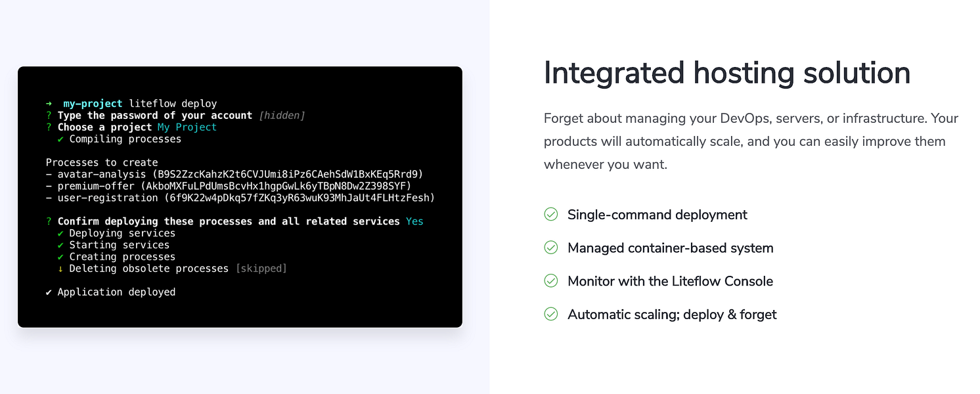Click the checkmark icon beside Single-command deployment
The image size is (980, 394).
pyautogui.click(x=551, y=215)
